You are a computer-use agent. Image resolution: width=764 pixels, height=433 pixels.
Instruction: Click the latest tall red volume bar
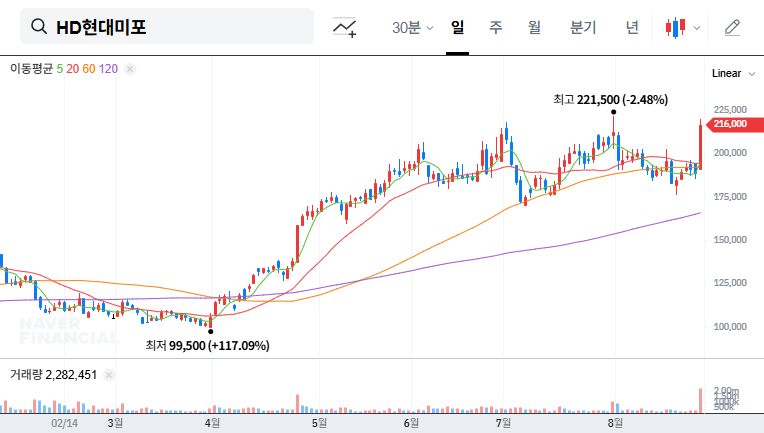701,400
